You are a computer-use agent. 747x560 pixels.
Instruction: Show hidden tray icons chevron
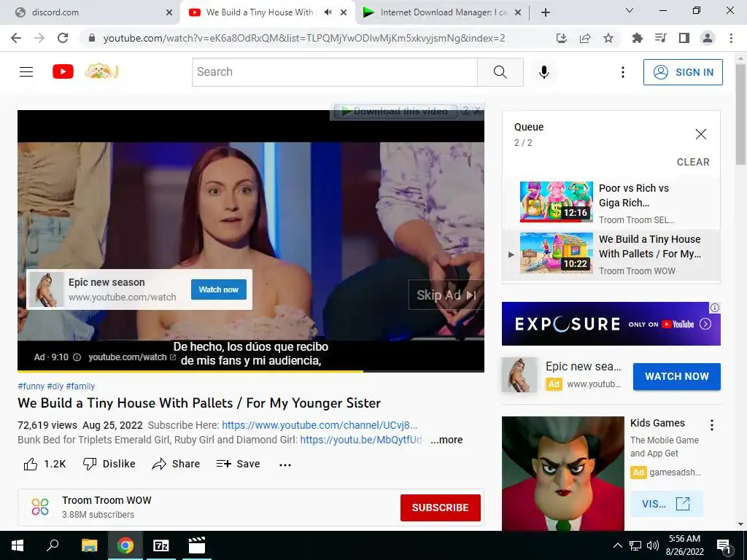[x=617, y=545]
